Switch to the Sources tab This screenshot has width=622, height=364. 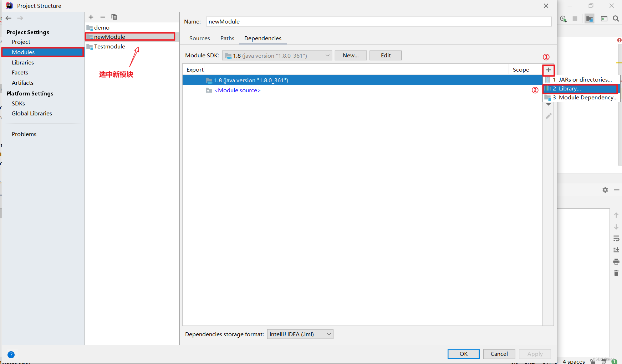pos(200,38)
